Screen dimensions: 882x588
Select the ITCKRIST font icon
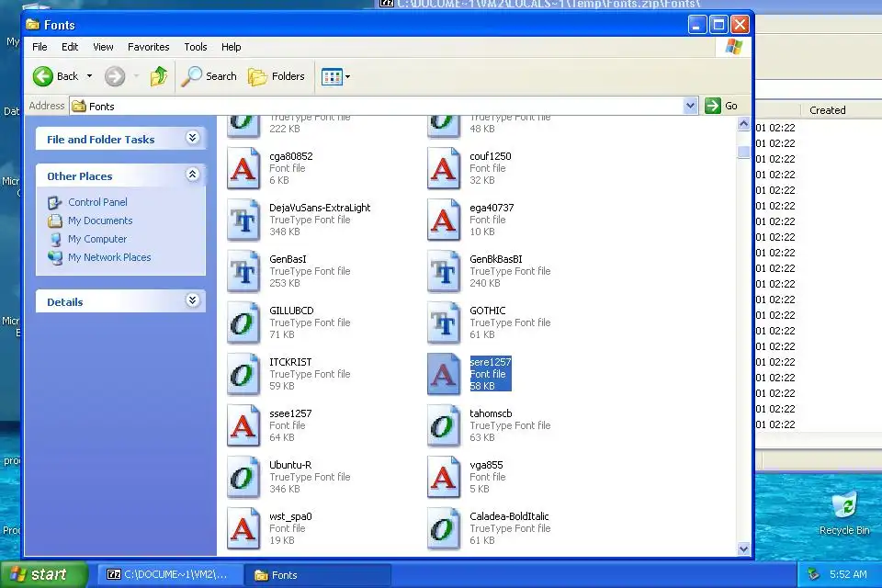tap(243, 374)
